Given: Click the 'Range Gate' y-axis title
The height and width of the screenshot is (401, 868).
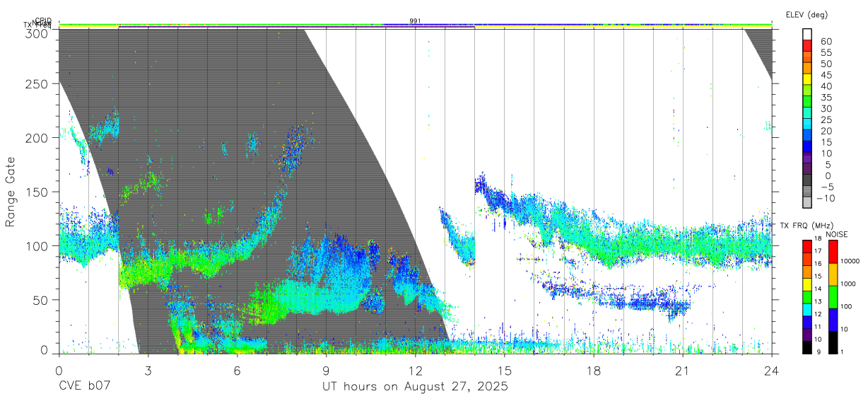Looking at the screenshot, I should 11,191.
